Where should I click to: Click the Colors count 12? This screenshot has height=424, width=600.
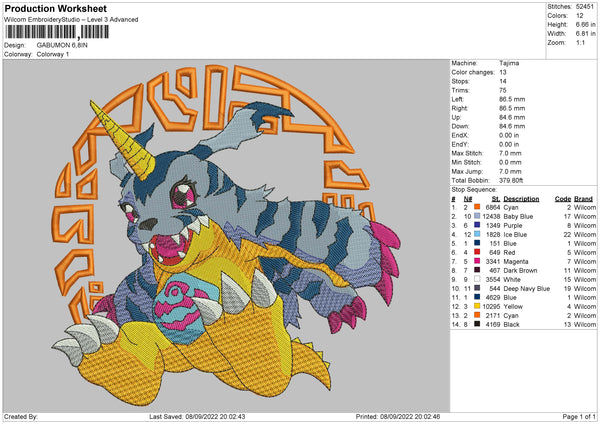(x=580, y=16)
